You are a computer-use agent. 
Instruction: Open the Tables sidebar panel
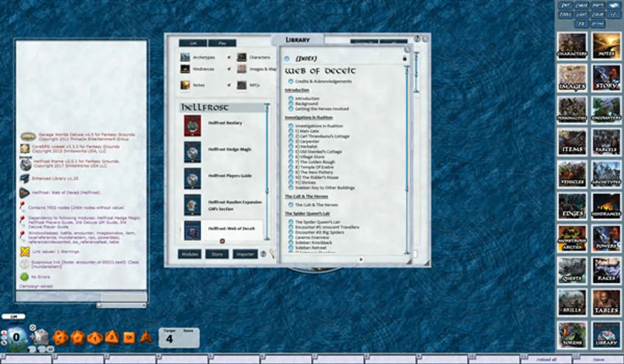click(606, 302)
